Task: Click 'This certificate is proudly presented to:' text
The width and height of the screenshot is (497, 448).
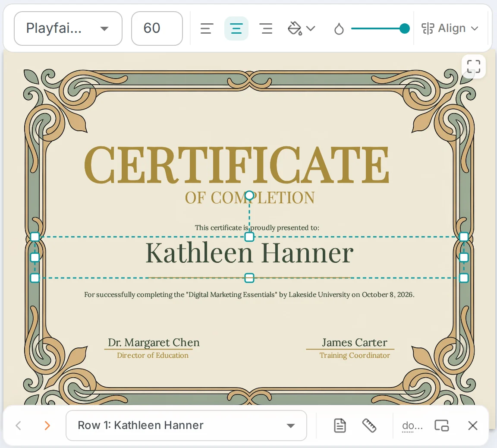Action: click(257, 227)
